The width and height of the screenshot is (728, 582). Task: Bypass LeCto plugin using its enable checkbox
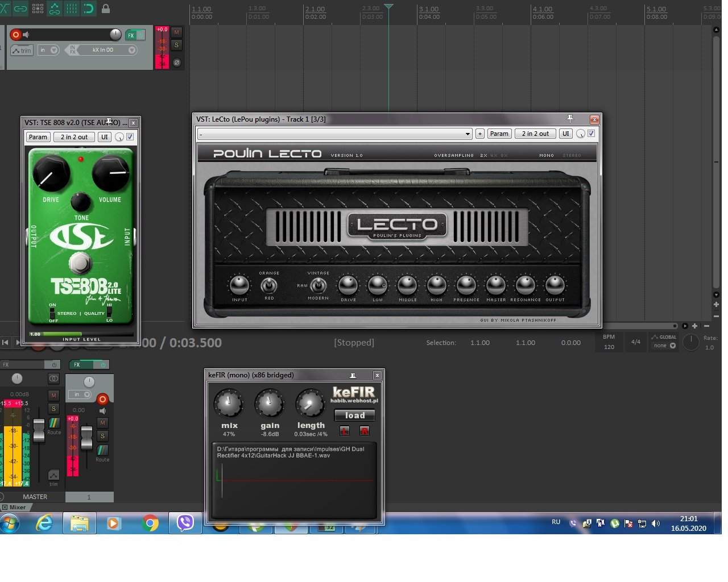[591, 134]
